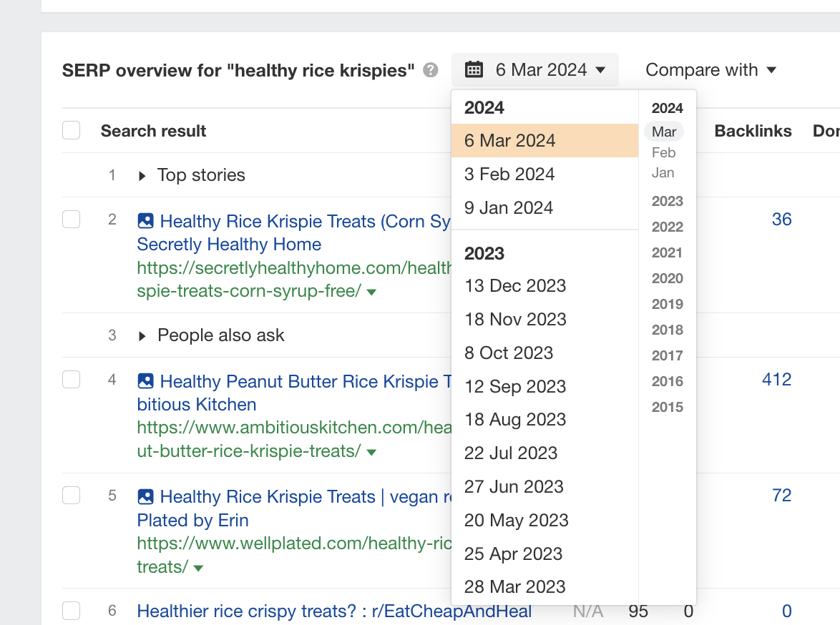The width and height of the screenshot is (840, 625).
Task: Click the calendar icon in the date picker
Action: coord(475,69)
